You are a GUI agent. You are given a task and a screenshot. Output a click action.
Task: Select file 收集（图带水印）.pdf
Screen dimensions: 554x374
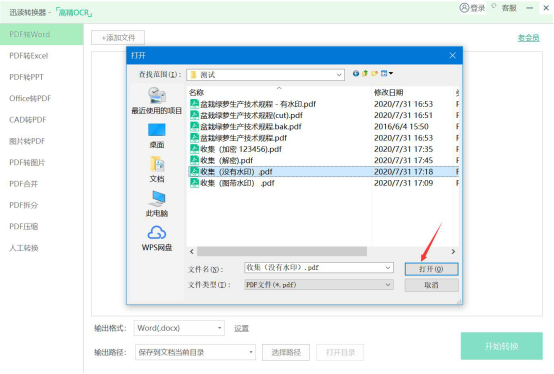(232, 183)
